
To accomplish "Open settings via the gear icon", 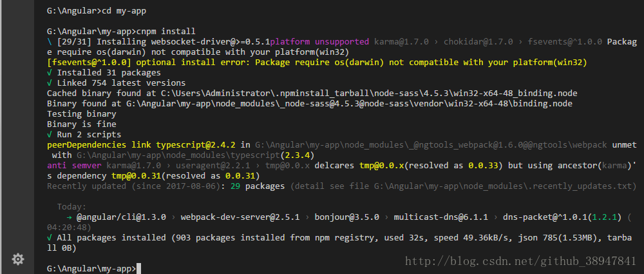I will tap(17, 259).
